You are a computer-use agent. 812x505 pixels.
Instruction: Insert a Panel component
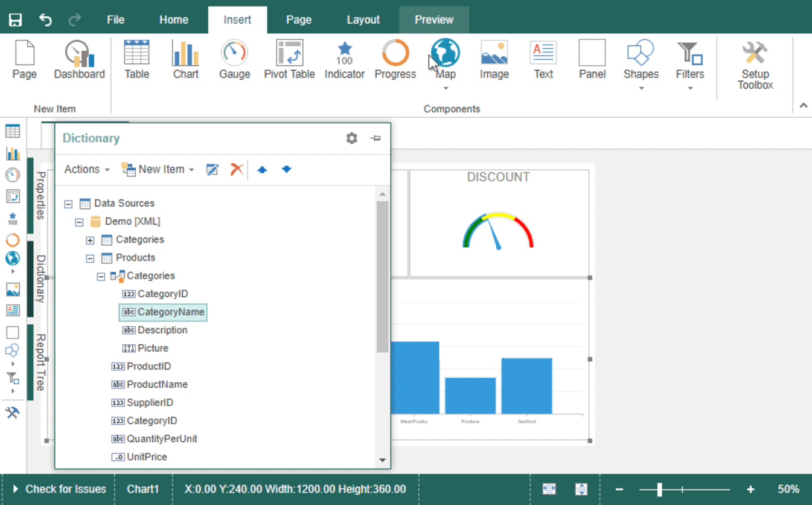592,60
